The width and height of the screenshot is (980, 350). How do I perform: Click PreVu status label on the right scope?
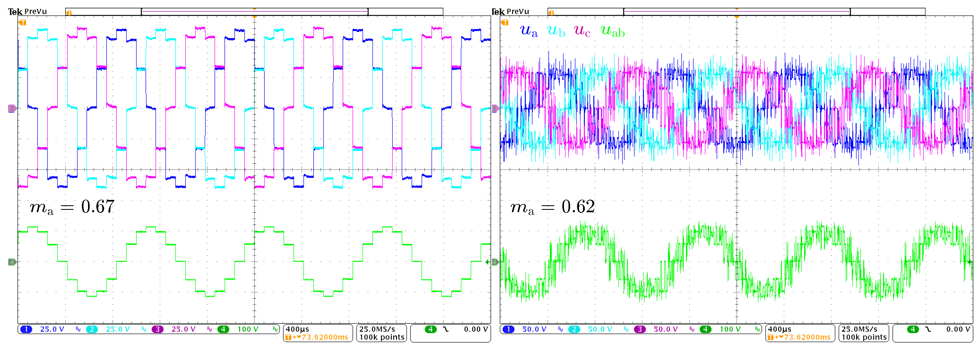click(518, 12)
